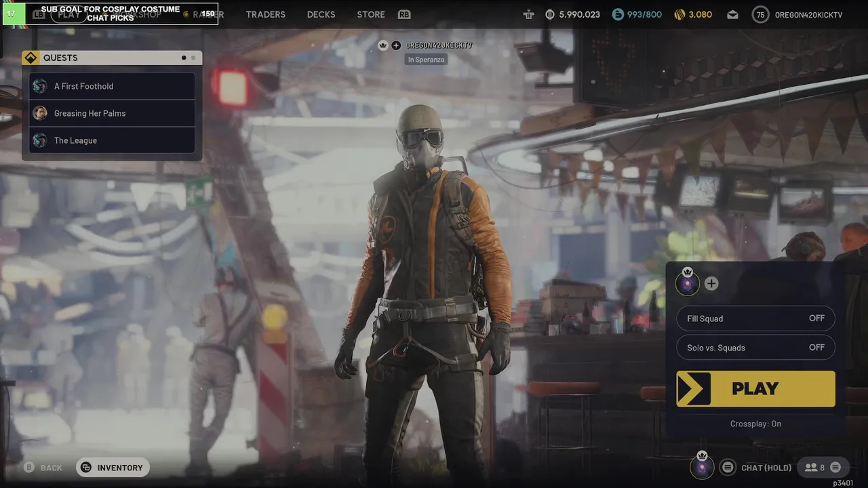Click the coin balance 5.990.023
868x488 pixels.
pos(572,14)
